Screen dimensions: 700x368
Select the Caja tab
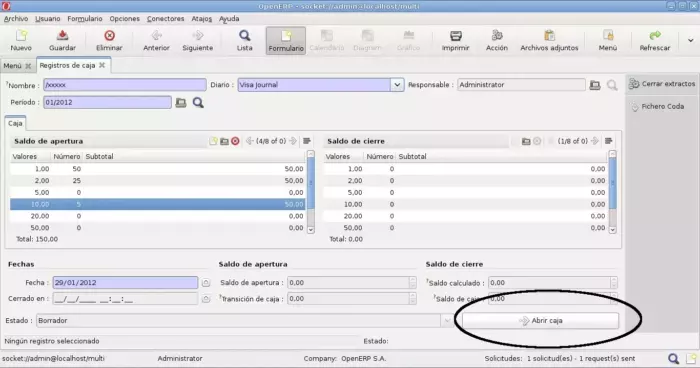(15, 123)
